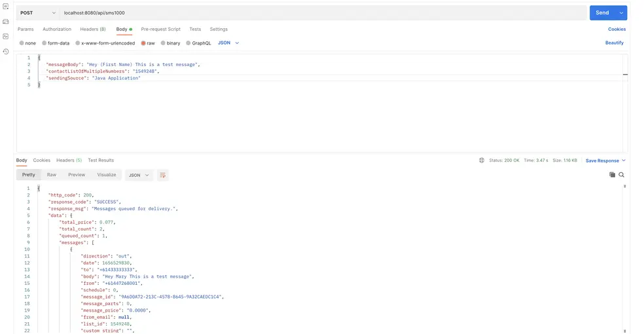Switch response view to Preview
The image size is (644, 334).
[77, 175]
